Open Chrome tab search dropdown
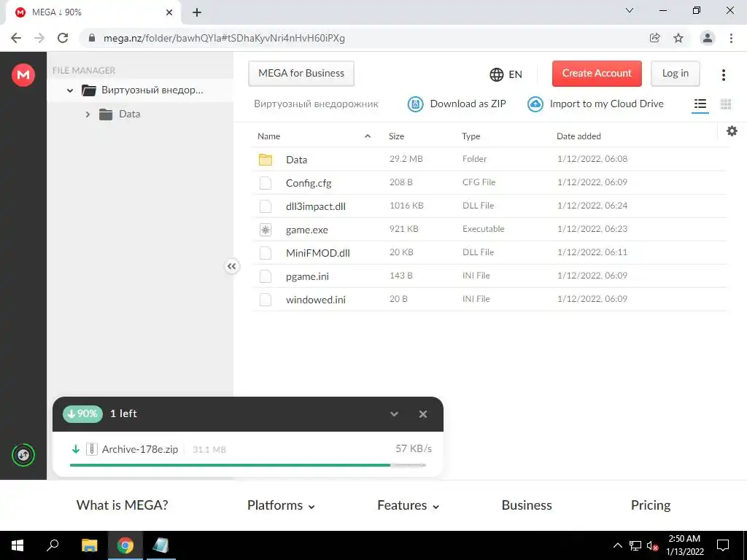 (x=630, y=10)
